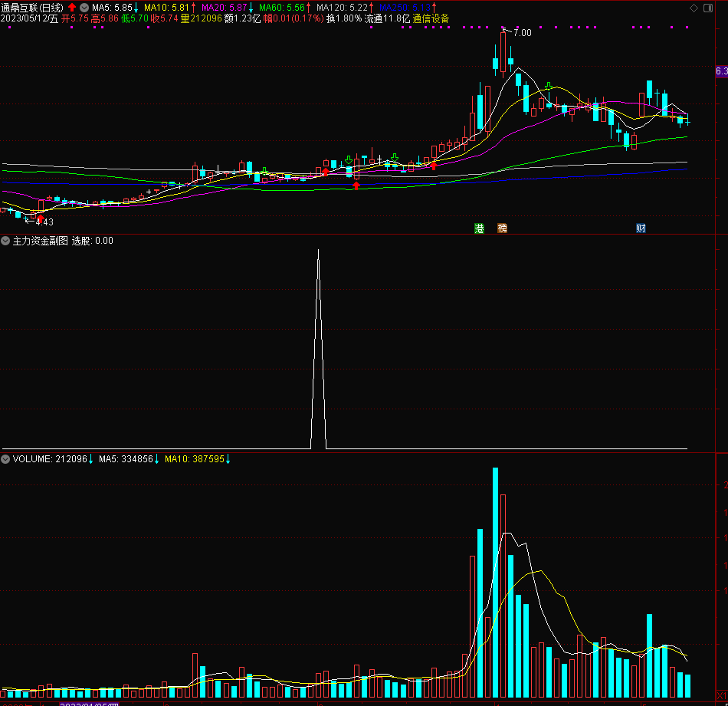The width and height of the screenshot is (728, 706).
Task: Click the red buy arrow next to 4.43
Action: tap(41, 218)
